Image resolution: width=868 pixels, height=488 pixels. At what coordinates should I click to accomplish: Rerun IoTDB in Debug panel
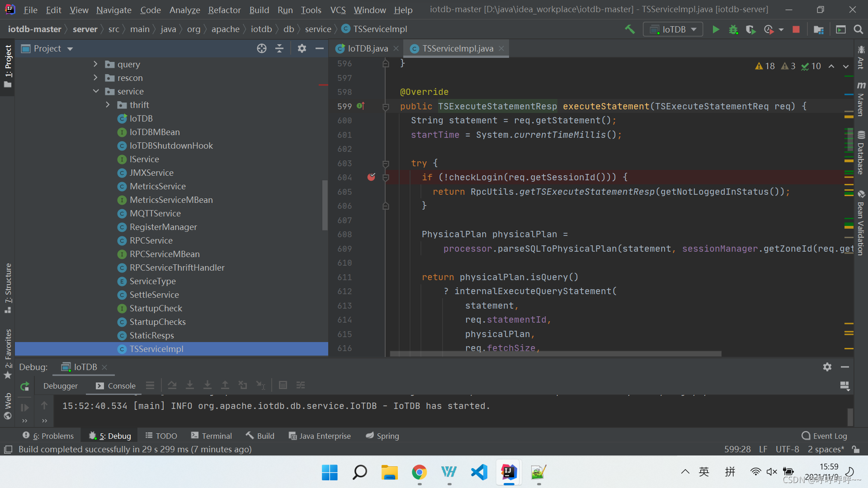coord(25,386)
